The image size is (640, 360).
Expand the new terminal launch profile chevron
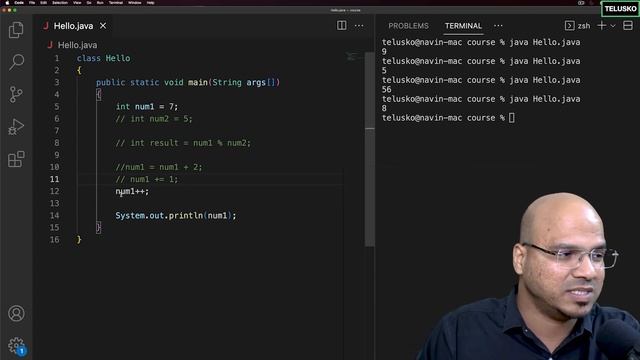(613, 26)
